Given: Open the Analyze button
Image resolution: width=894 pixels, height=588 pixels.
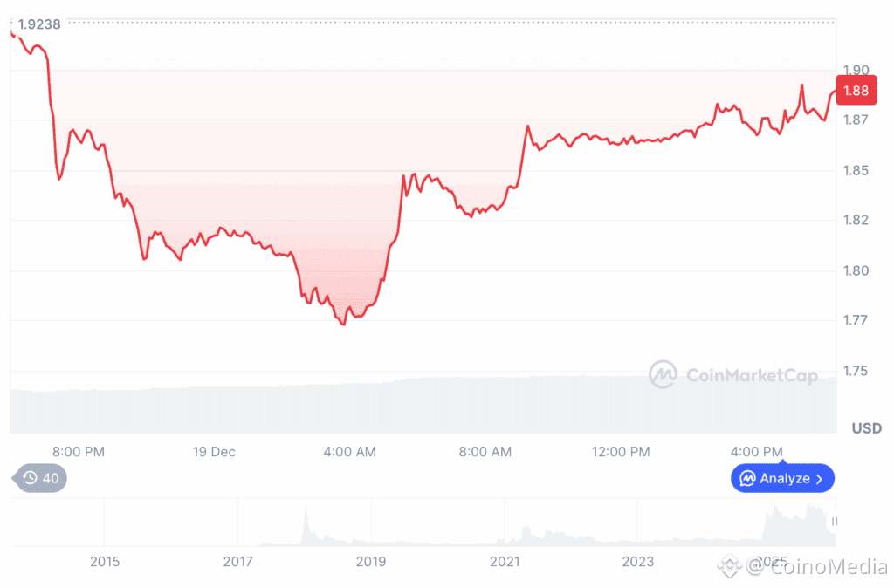Looking at the screenshot, I should 782,479.
